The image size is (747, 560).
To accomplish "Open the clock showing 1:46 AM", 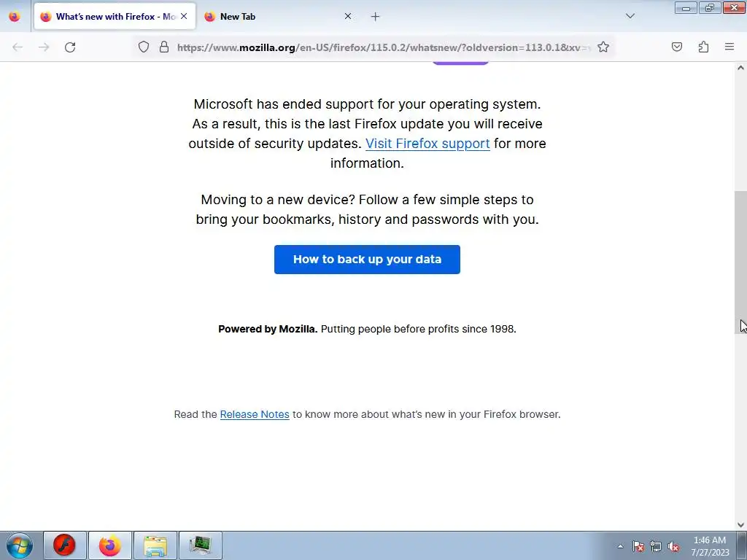I will point(710,546).
